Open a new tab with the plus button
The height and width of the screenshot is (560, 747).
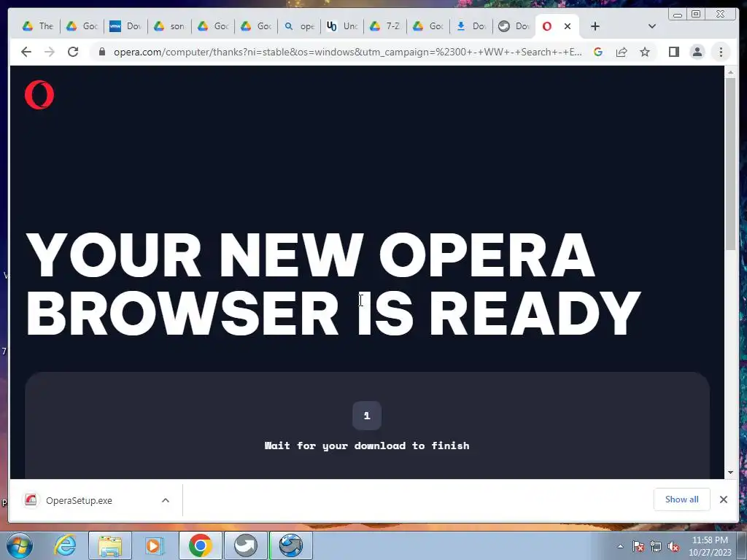pos(595,27)
